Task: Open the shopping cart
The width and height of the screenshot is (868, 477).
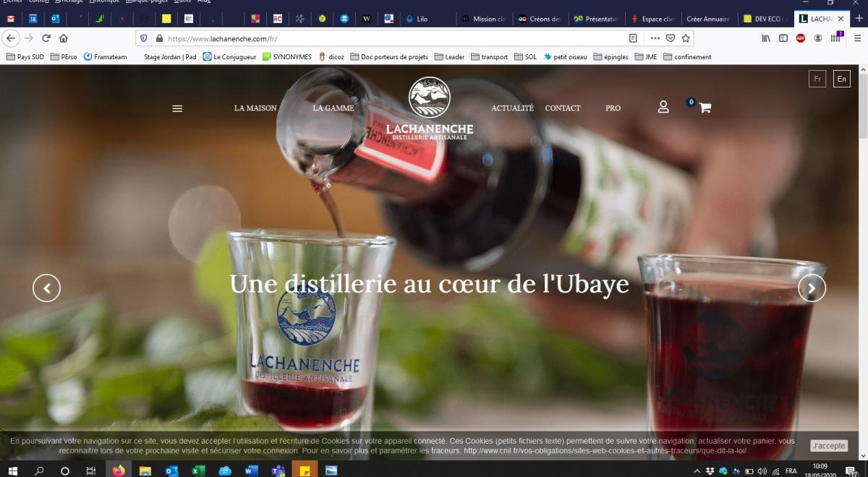Action: tap(705, 108)
